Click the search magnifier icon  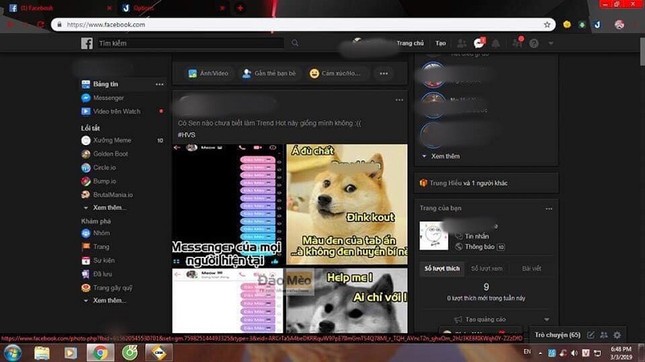coord(295,43)
